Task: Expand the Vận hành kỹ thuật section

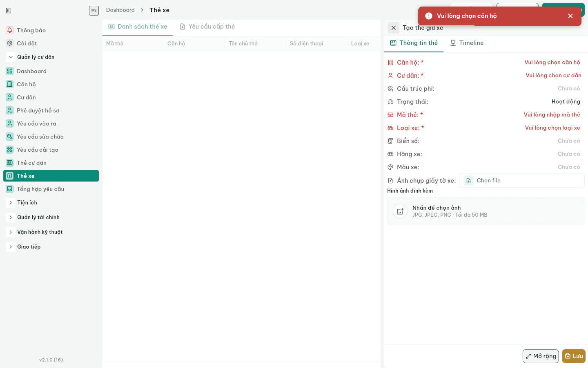Action: point(11,232)
